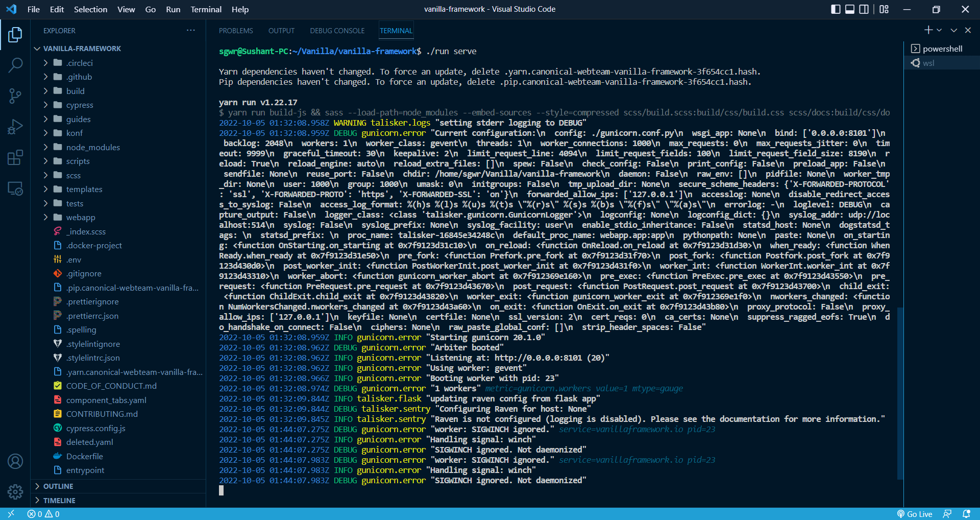The image size is (980, 520).
Task: Expand the OUTLINE section
Action: (x=118, y=486)
